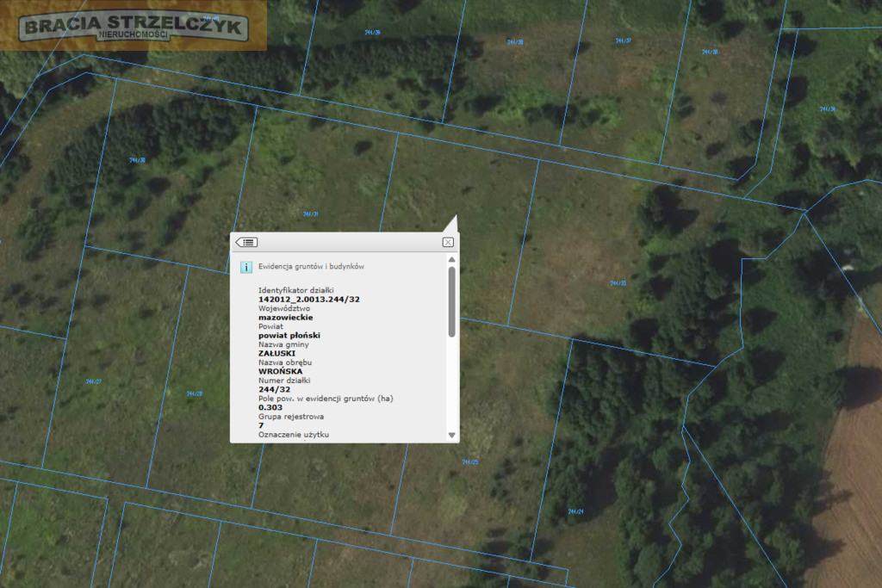
Task: Select parcel label 244/37 on map
Action: (x=624, y=41)
